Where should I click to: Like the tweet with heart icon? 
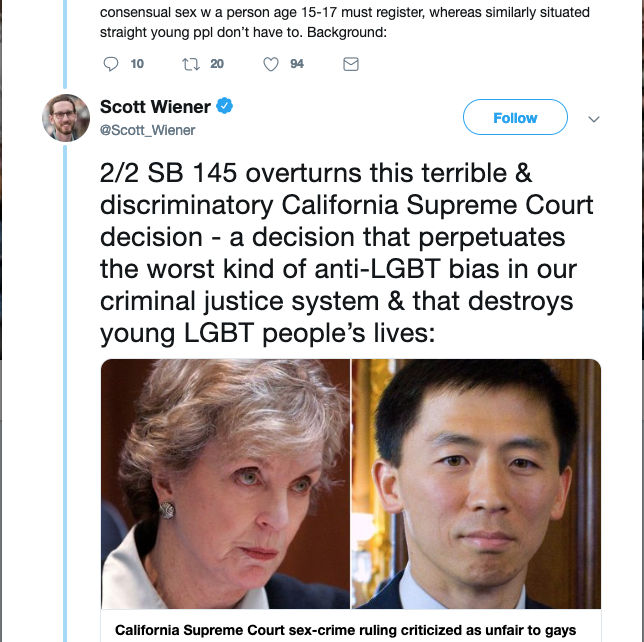271,64
